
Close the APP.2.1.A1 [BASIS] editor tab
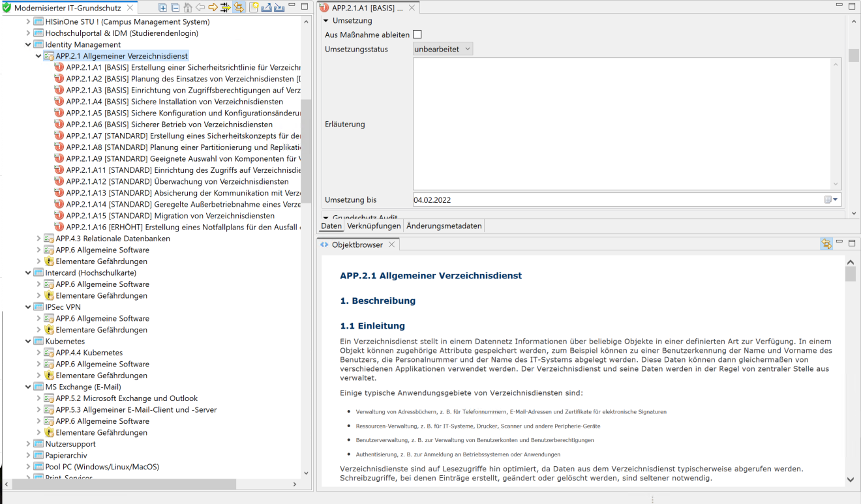coord(411,8)
